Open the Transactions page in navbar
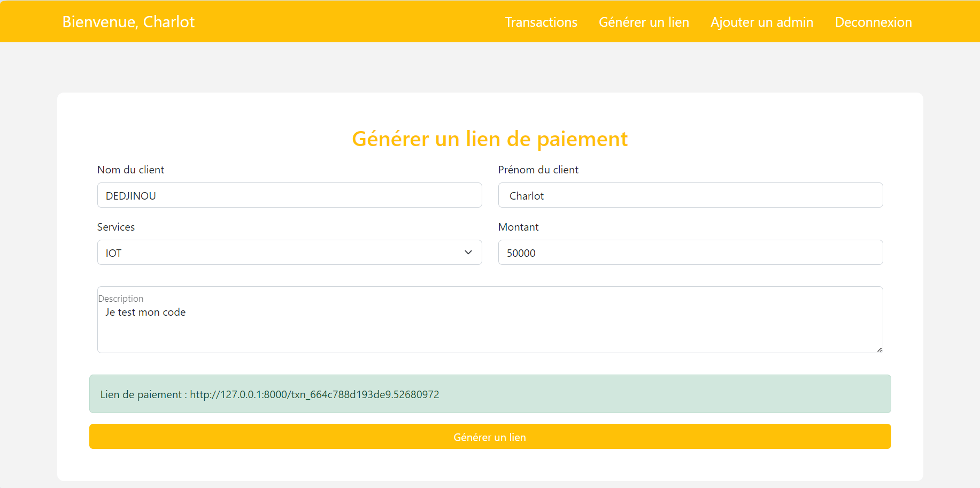980x488 pixels. [x=541, y=22]
